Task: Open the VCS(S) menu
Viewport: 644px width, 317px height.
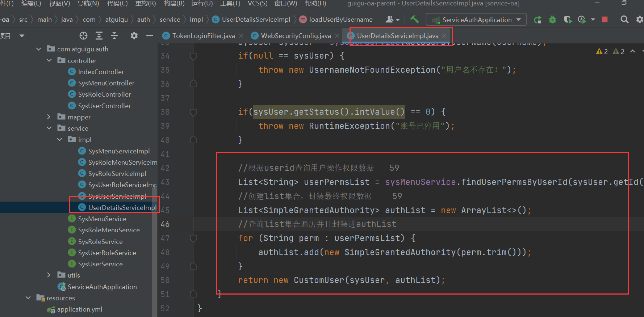Action: point(258,3)
